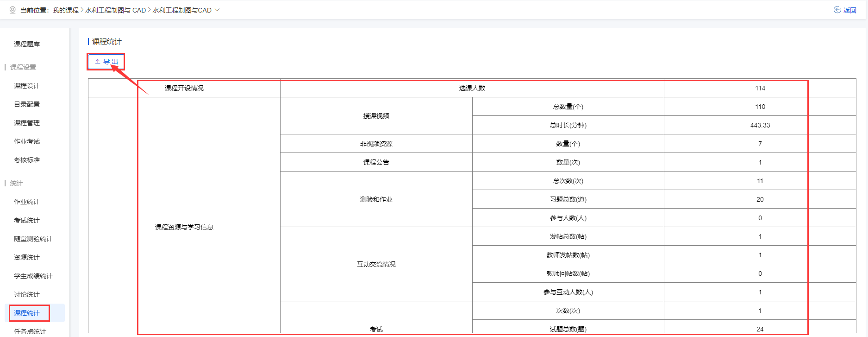Click the 选课人数 table cell

coord(472,88)
